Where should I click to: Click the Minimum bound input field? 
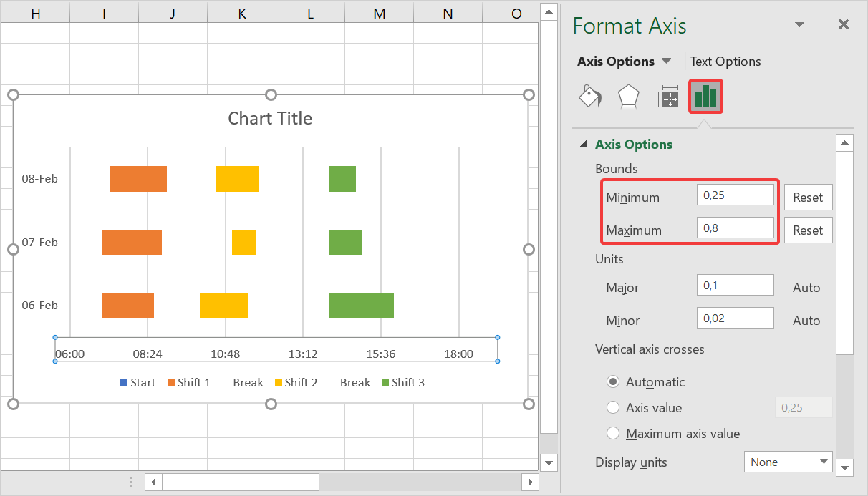(x=736, y=195)
